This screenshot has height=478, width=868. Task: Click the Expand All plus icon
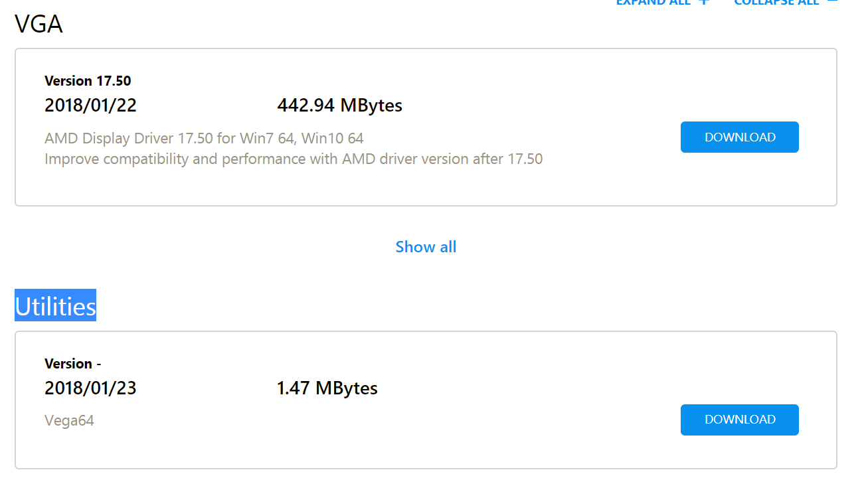[x=704, y=2]
